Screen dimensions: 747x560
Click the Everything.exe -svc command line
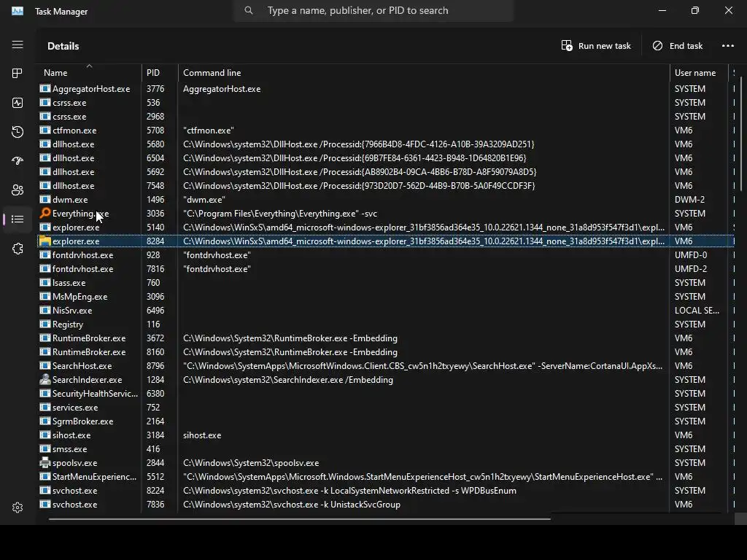tap(280, 214)
